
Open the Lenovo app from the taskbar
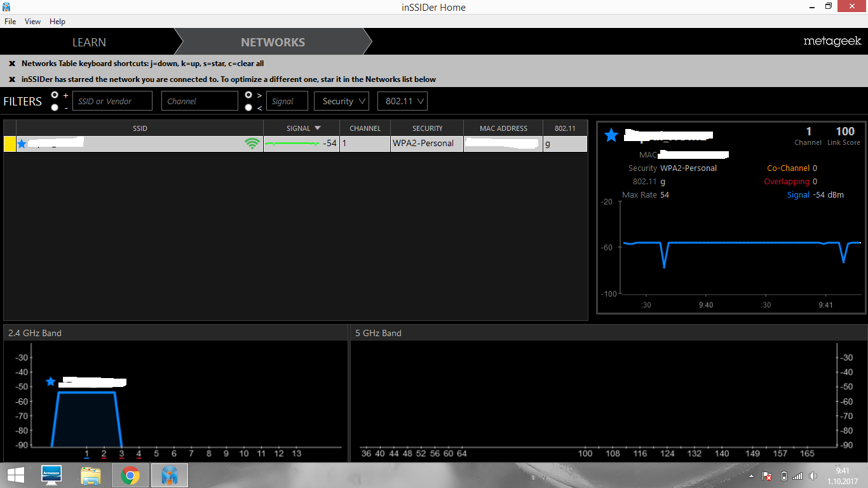coord(51,475)
